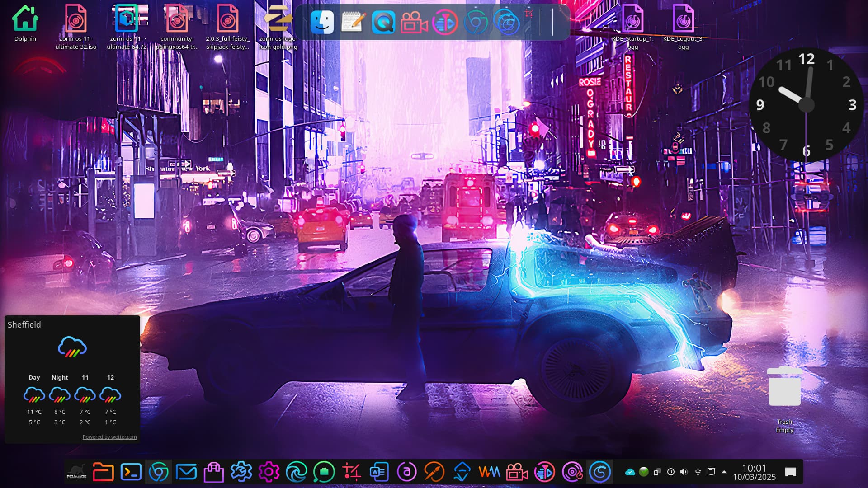Open the digital clock showing 10:01

tap(754, 472)
